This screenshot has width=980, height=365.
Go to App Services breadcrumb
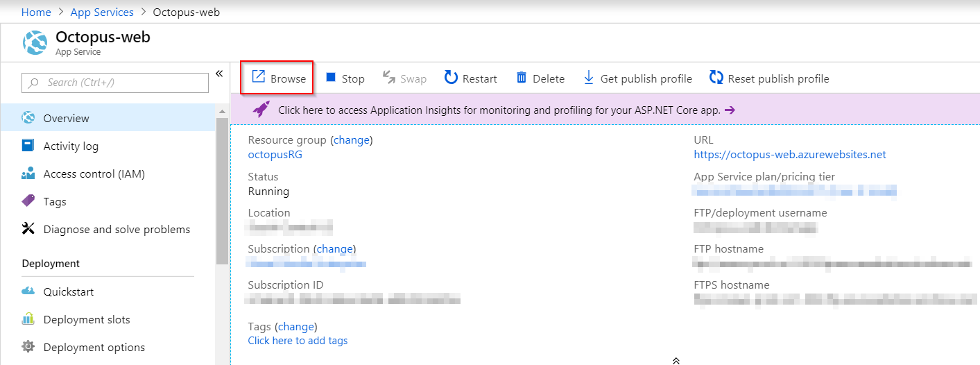tap(102, 12)
